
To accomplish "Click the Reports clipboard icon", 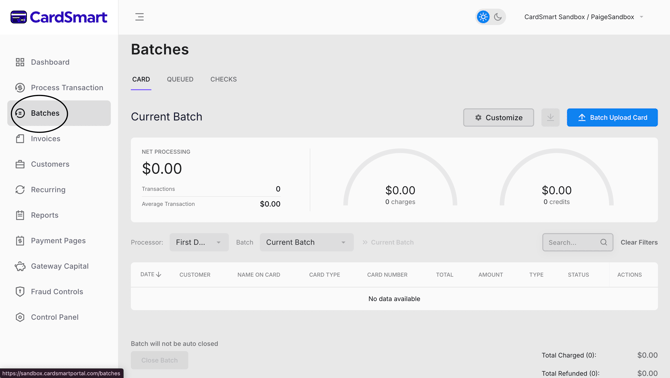I will tap(20, 215).
